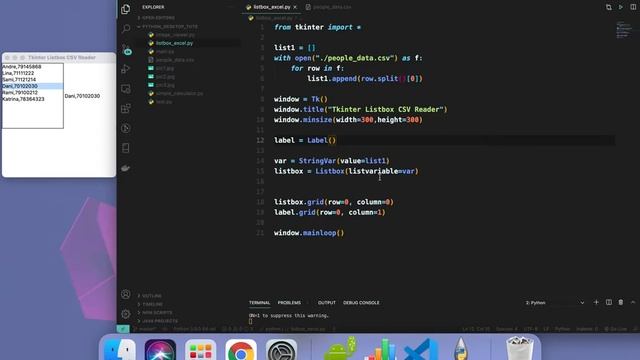Viewport: 640px width, 360px height.
Task: Expand the OPEN EDITORS section
Action: (156, 18)
